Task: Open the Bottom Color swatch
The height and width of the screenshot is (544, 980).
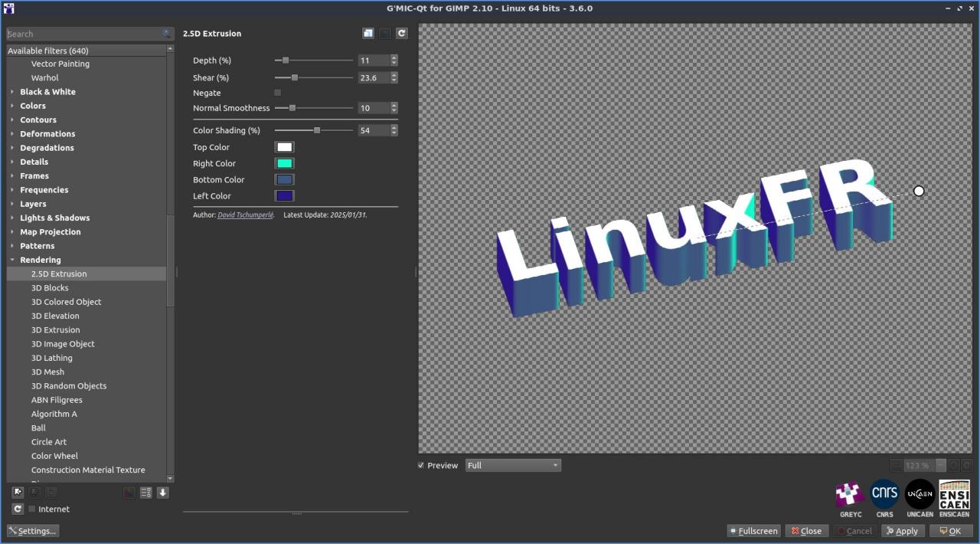Action: coord(284,179)
